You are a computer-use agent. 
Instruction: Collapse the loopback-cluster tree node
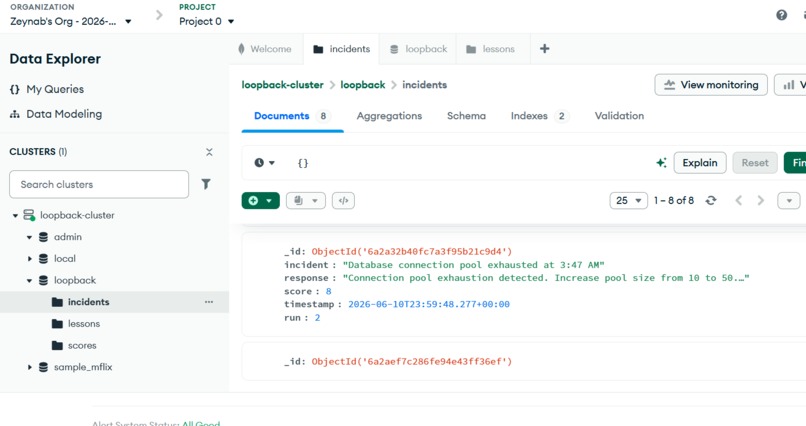15,216
